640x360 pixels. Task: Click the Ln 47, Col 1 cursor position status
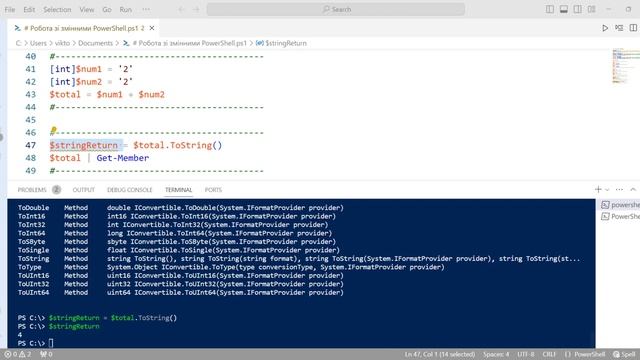click(x=440, y=354)
